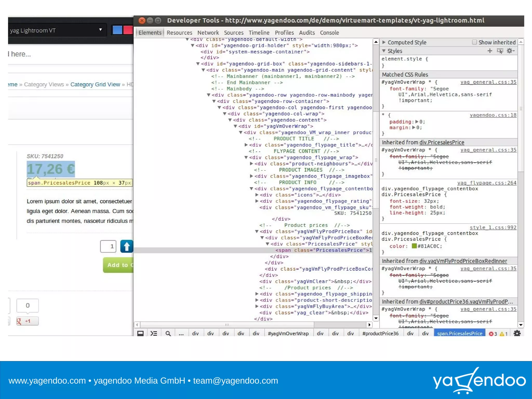Viewport: 532px width, 399px height.
Task: Click the green #81AC0C color swatch
Action: tap(414, 246)
